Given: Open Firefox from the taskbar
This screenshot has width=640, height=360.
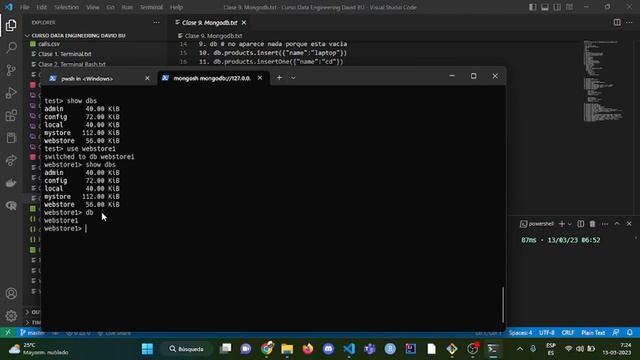Looking at the screenshot, I should coord(308,349).
